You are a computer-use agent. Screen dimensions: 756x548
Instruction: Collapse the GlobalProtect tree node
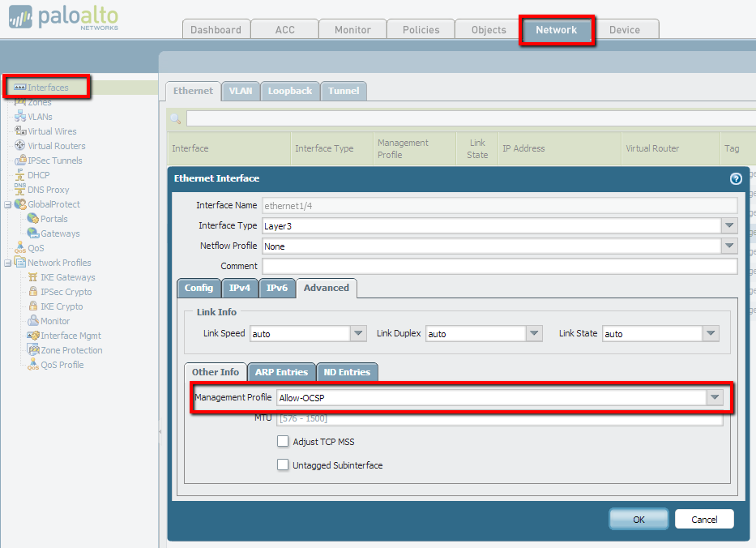8,204
